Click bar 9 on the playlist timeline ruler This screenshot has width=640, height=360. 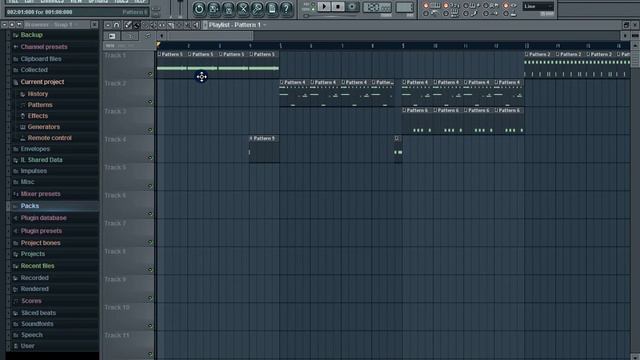[x=403, y=46]
